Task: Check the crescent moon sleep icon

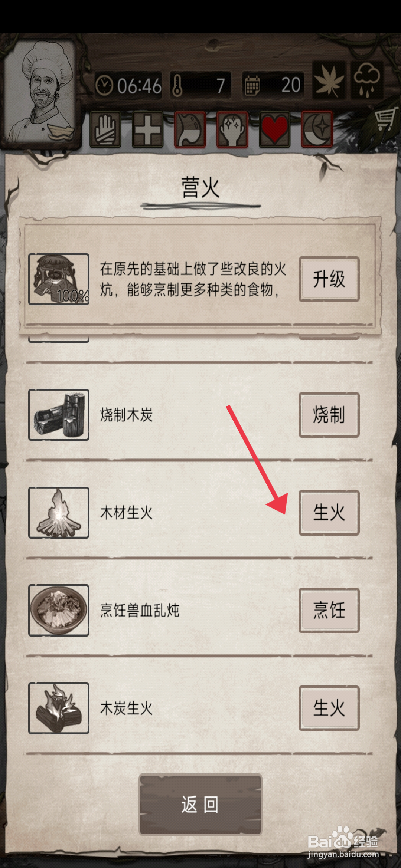Action: point(317,129)
